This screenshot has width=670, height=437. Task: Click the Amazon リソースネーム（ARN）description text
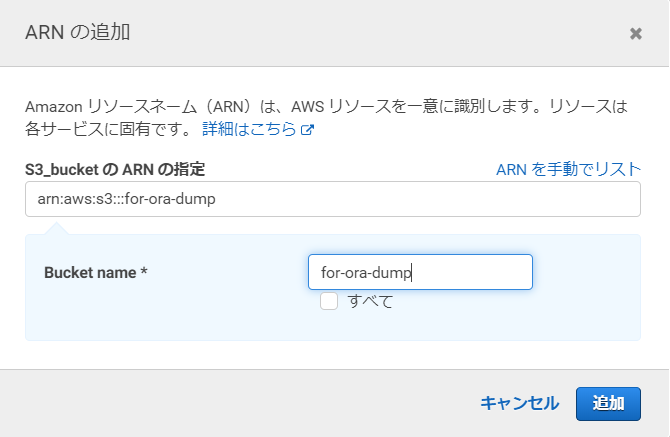pos(326,106)
